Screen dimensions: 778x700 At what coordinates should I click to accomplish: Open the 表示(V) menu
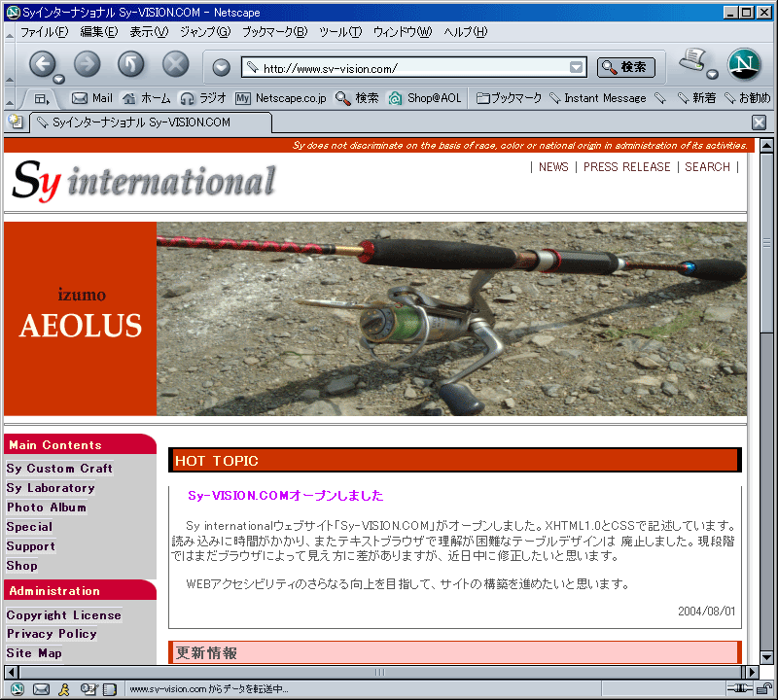pyautogui.click(x=149, y=32)
